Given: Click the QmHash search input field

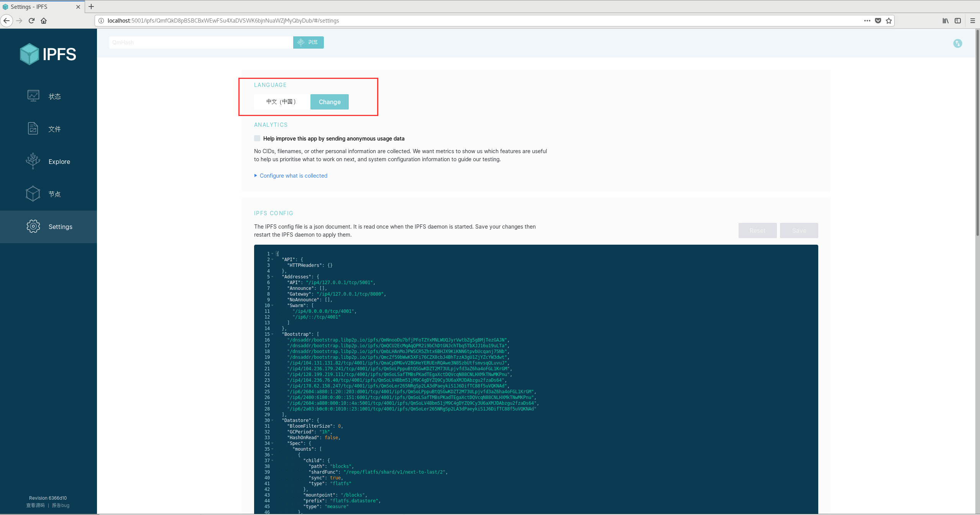Looking at the screenshot, I should [x=200, y=43].
